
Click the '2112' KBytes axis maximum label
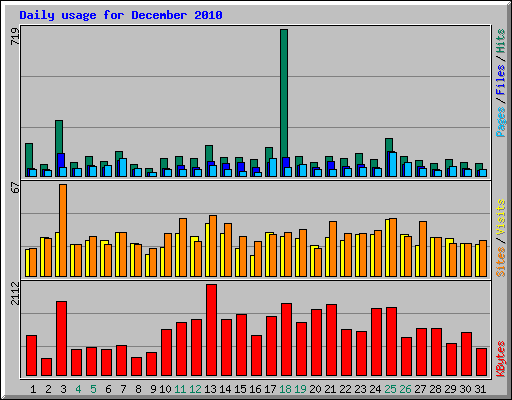click(x=15, y=293)
